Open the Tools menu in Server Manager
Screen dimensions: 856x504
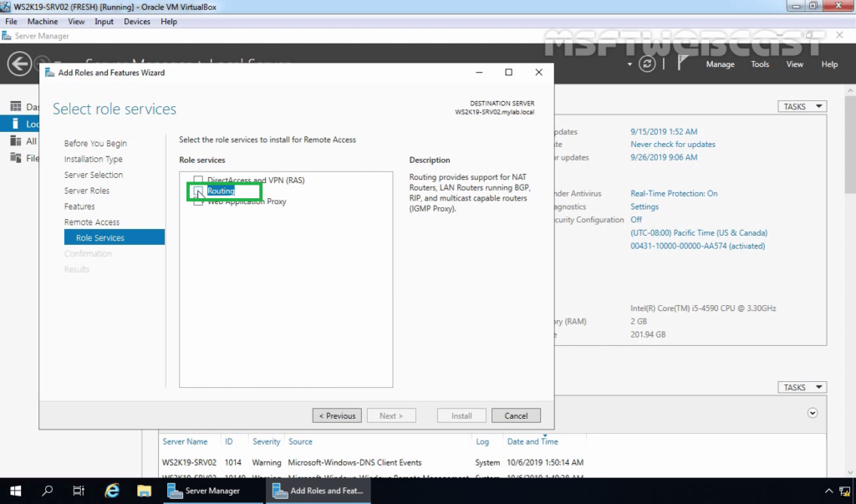pos(760,64)
